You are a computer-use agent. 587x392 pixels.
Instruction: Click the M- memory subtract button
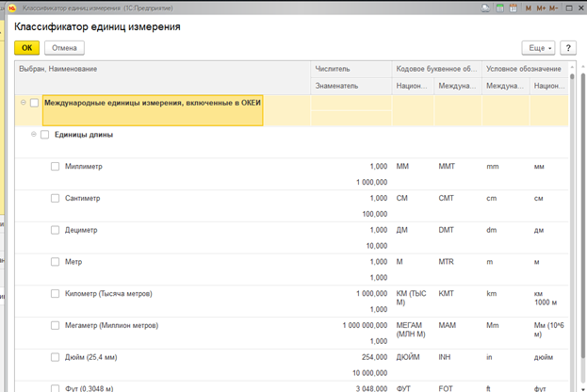click(554, 8)
